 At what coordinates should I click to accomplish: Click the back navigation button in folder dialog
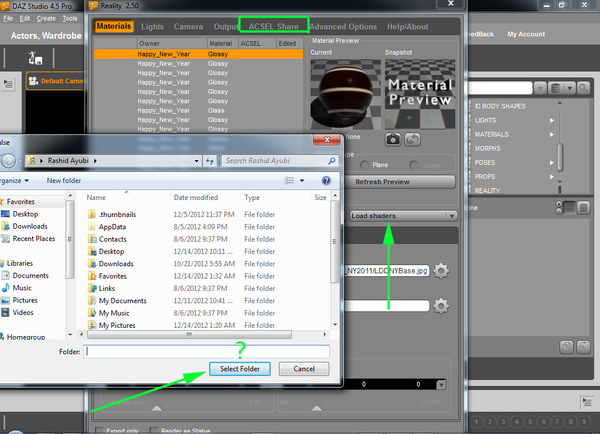pyautogui.click(x=8, y=161)
